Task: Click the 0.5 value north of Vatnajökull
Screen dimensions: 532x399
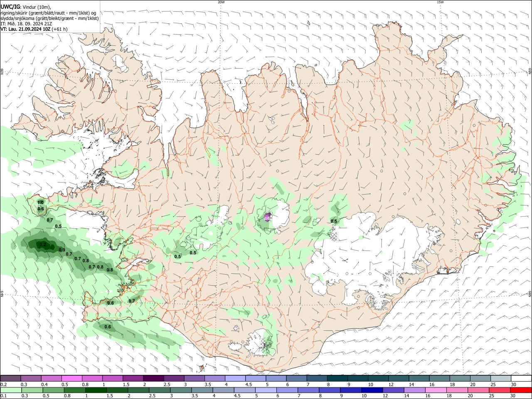Action: pyautogui.click(x=334, y=222)
